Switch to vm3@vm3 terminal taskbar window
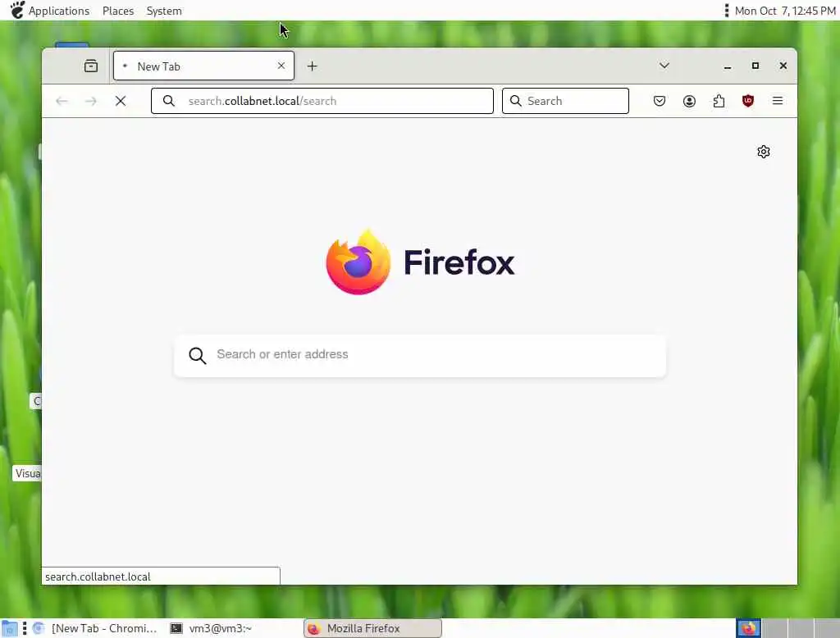Image resolution: width=840 pixels, height=638 pixels. 212,628
